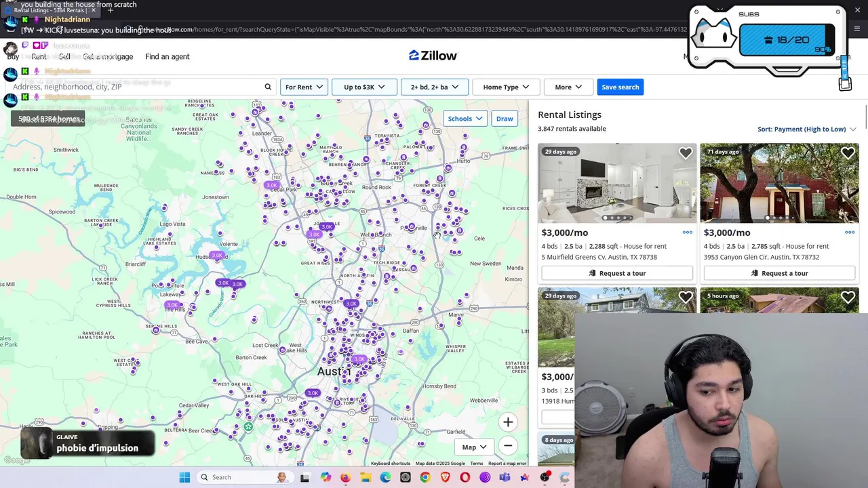Open Microsoft Edge from the taskbar
This screenshot has width=868, height=488.
click(x=385, y=477)
